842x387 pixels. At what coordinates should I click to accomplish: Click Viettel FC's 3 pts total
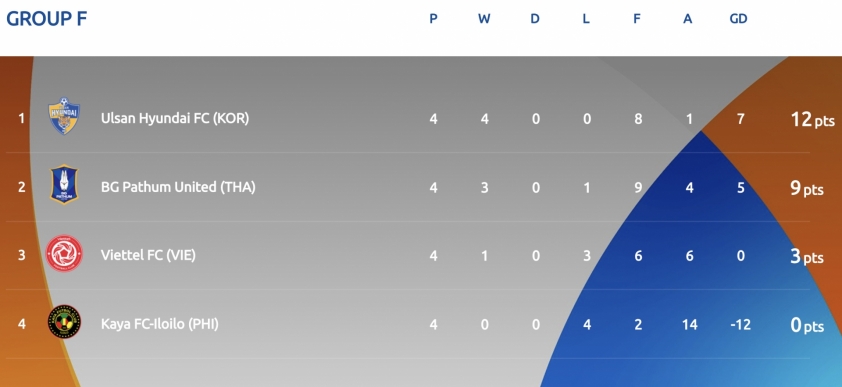tap(807, 257)
